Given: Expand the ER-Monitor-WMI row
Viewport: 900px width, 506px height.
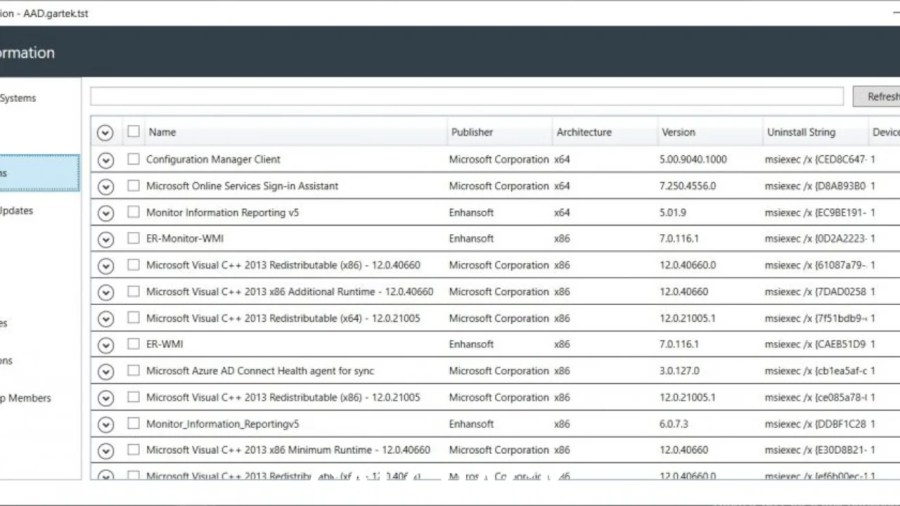Looking at the screenshot, I should tap(106, 239).
